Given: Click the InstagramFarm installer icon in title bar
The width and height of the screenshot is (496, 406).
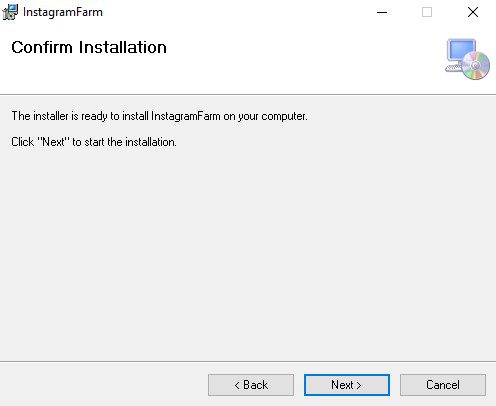Looking at the screenshot, I should (10, 12).
